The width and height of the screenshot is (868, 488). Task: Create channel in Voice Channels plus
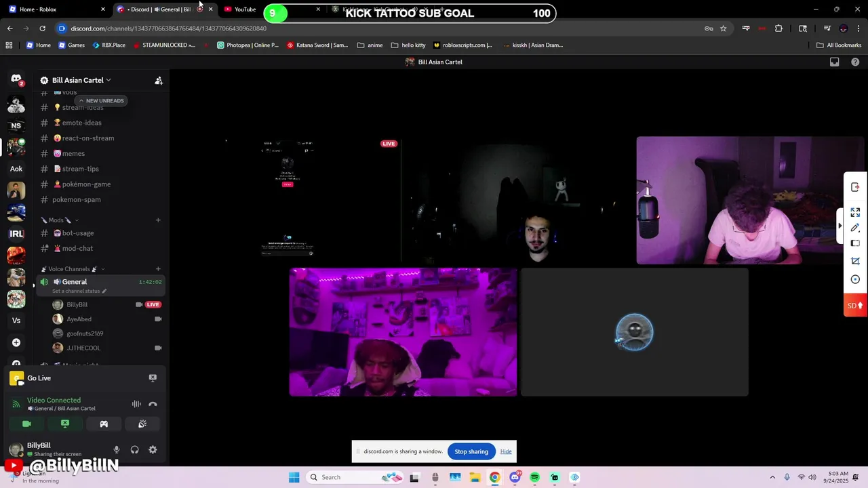[x=158, y=269]
